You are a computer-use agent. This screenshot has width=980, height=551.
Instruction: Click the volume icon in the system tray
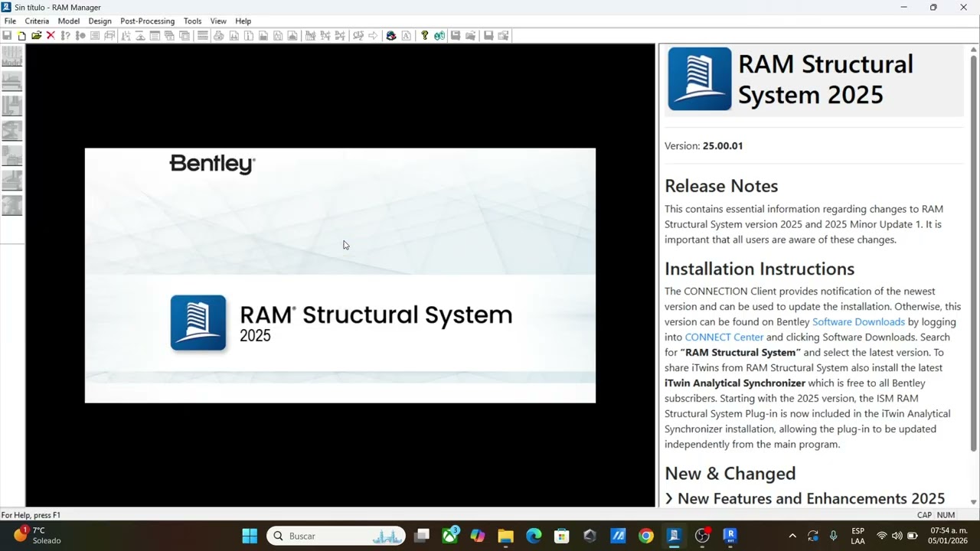897,536
